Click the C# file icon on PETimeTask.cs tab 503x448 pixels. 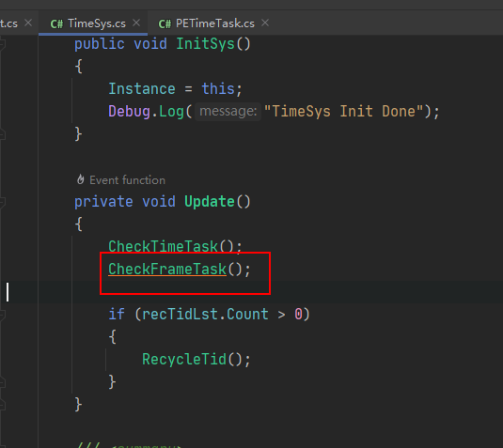point(165,23)
